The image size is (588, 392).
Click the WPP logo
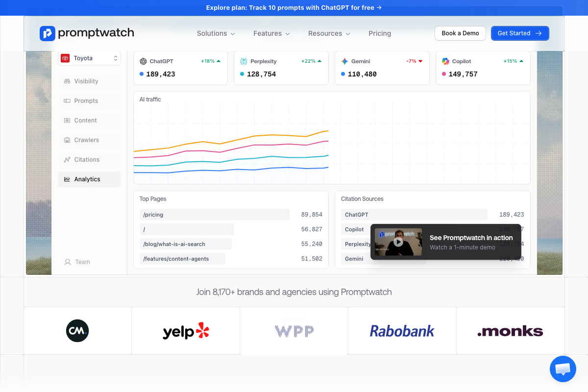[294, 331]
